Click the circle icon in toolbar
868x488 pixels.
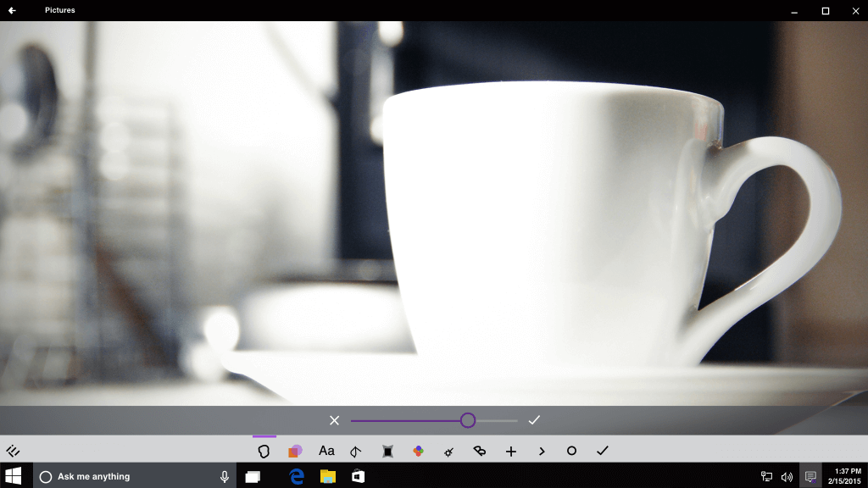(572, 451)
